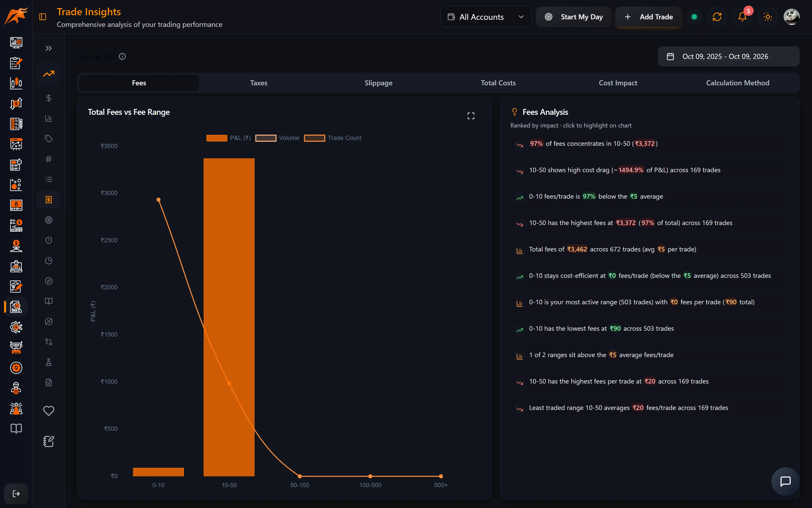Toggle the P&L (₹) legend series
The height and width of the screenshot is (508, 812).
click(x=228, y=138)
